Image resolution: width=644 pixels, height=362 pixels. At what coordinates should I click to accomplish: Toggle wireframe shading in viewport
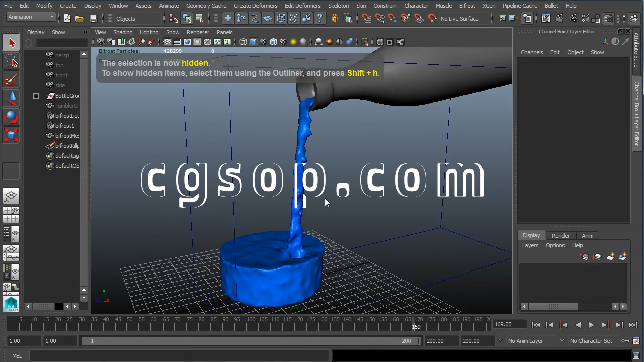pyautogui.click(x=243, y=42)
